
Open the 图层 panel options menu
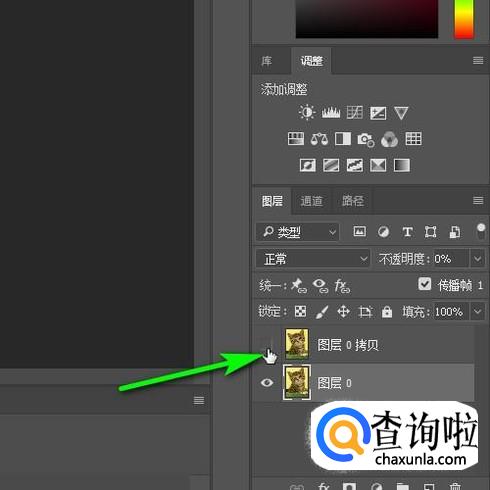coord(478,200)
